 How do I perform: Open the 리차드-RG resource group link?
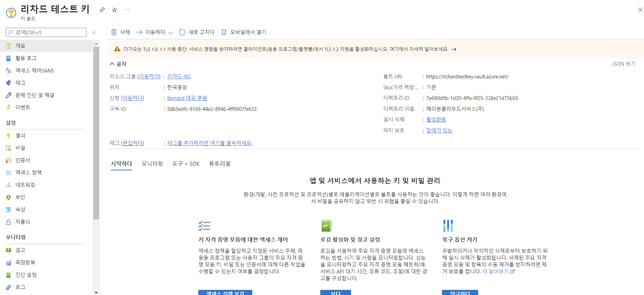pos(179,77)
